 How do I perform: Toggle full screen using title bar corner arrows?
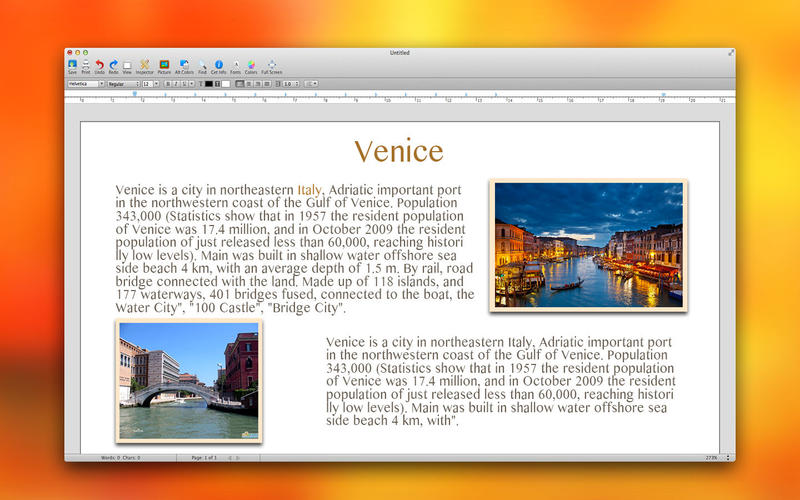click(731, 53)
